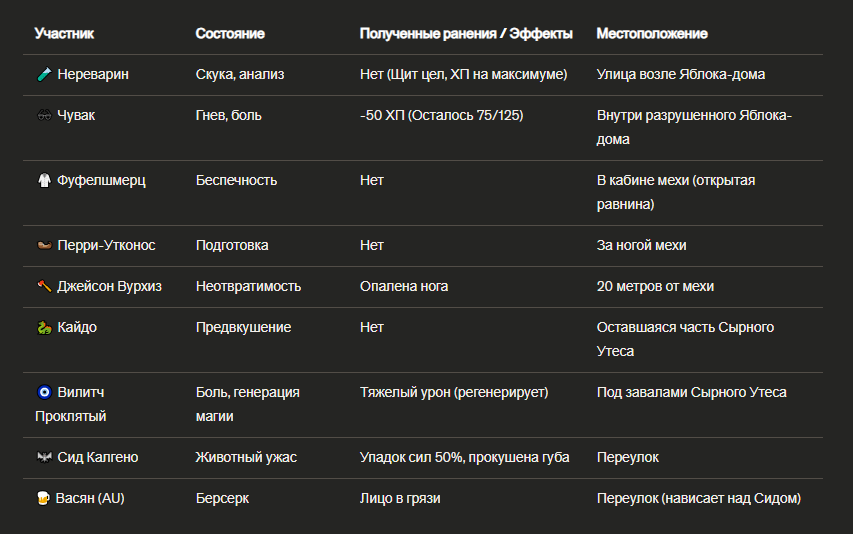Click the Состояние column header
The image size is (853, 534).
point(230,34)
